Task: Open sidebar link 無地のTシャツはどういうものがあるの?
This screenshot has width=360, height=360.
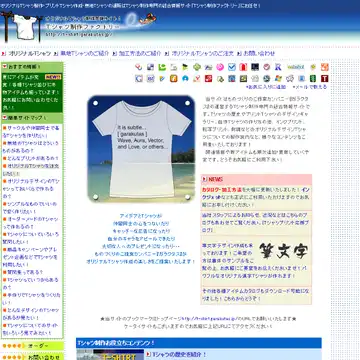Action: [x=31, y=147]
